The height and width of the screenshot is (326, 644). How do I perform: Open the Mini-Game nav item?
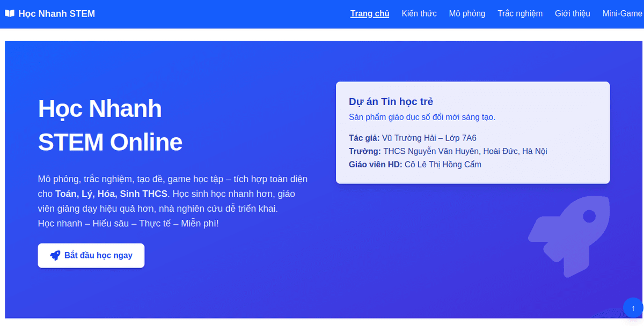(x=623, y=13)
